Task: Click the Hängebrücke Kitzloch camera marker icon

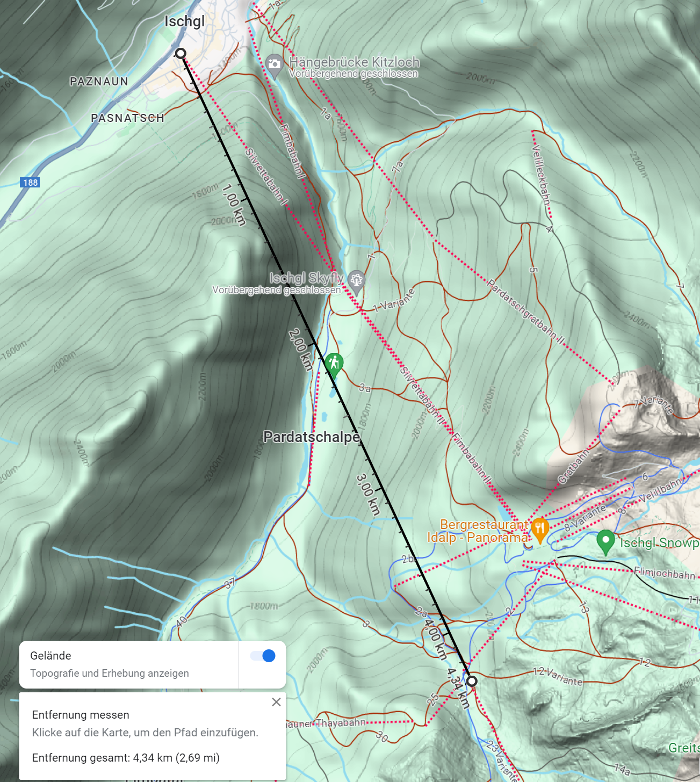Action: click(x=275, y=64)
